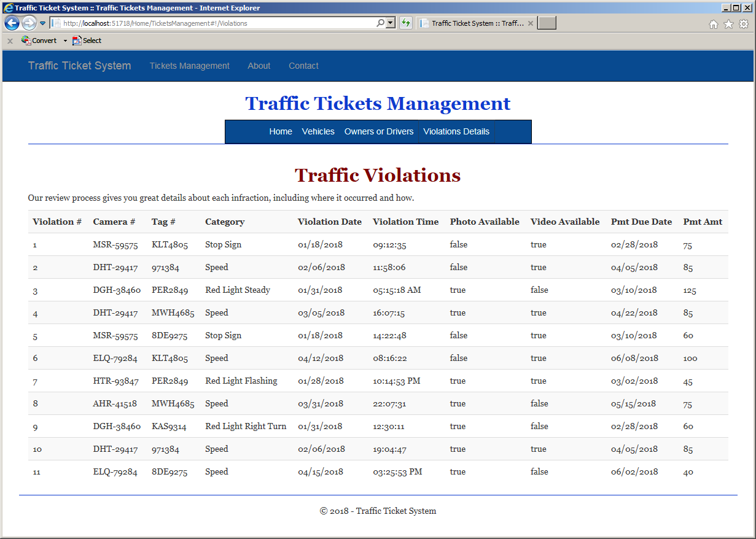Click the Violation # column header

[x=57, y=222]
